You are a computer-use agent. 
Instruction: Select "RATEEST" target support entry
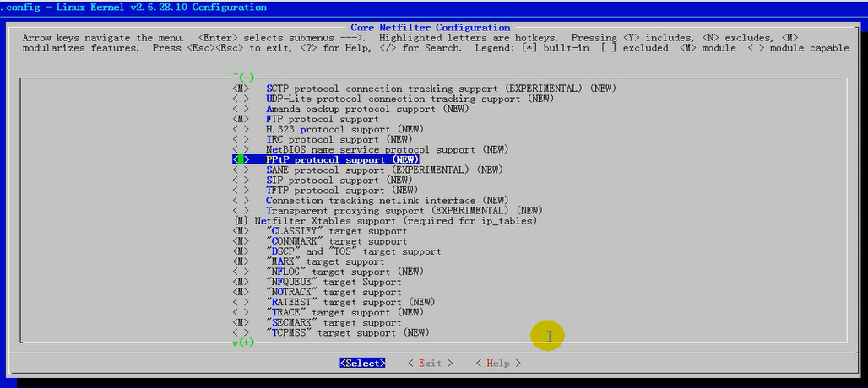[x=334, y=302]
